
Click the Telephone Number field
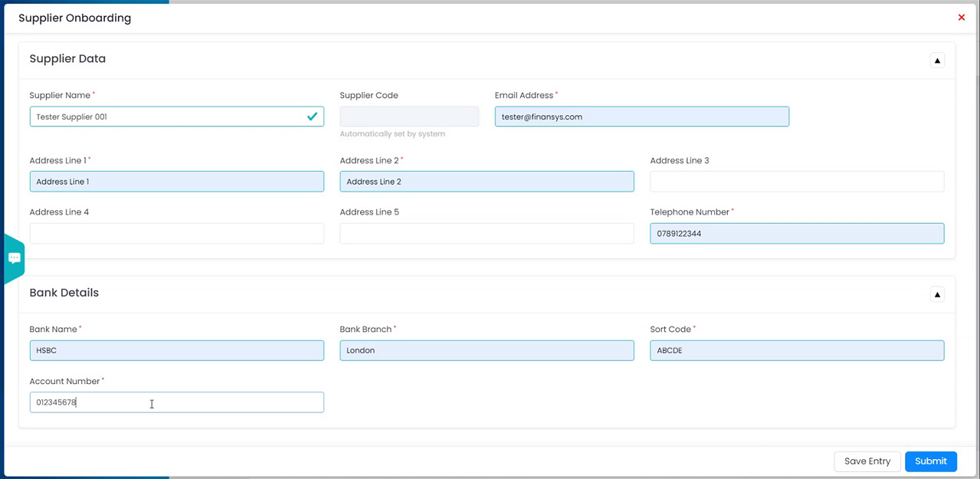(x=797, y=234)
